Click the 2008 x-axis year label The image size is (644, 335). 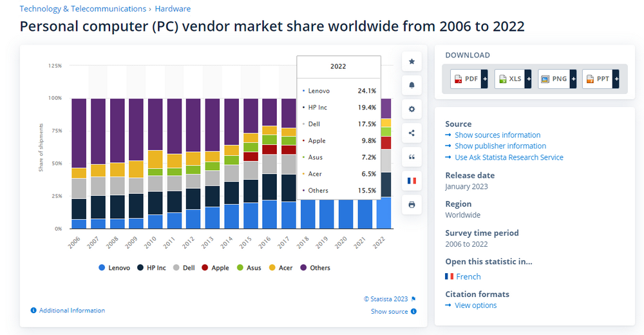click(x=112, y=242)
